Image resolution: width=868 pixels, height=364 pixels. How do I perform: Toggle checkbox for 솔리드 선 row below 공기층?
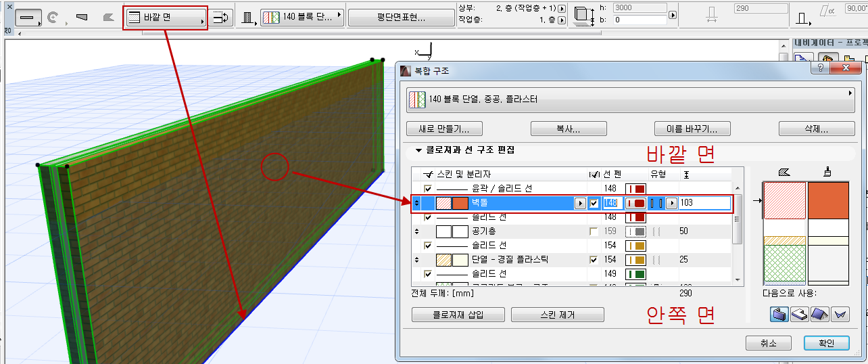tap(427, 245)
